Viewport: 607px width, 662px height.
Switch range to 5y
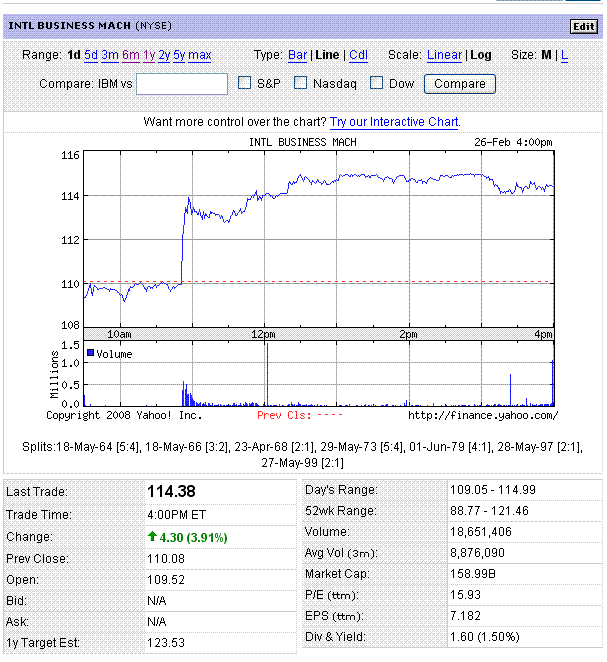pyautogui.click(x=179, y=55)
